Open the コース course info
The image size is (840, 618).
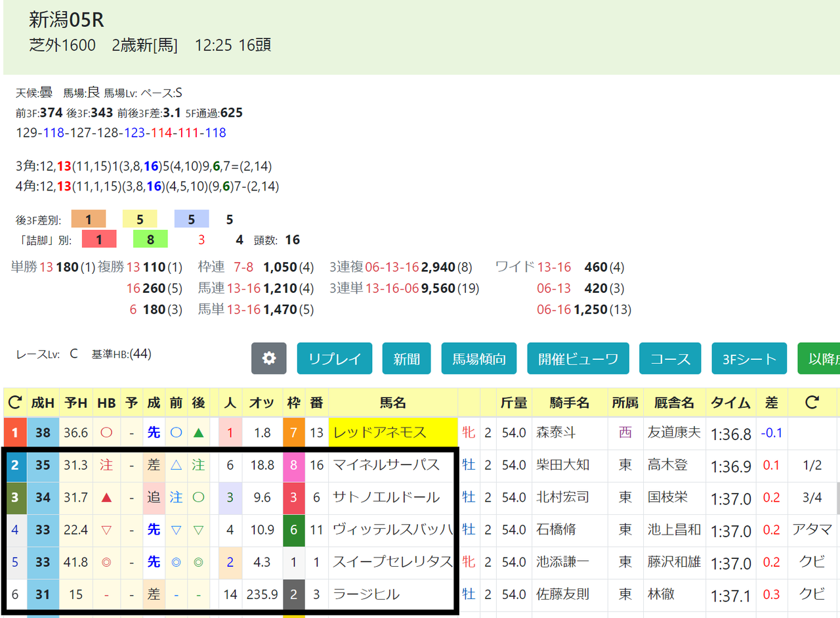670,359
